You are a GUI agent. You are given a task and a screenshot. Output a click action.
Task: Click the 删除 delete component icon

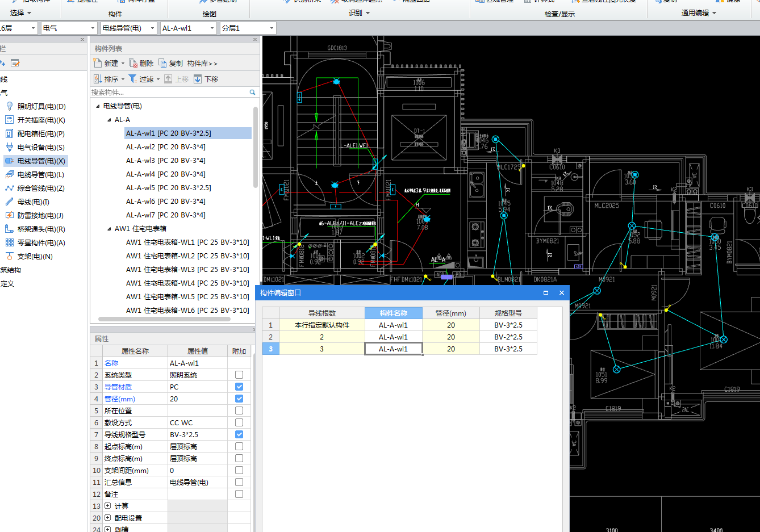(133, 63)
